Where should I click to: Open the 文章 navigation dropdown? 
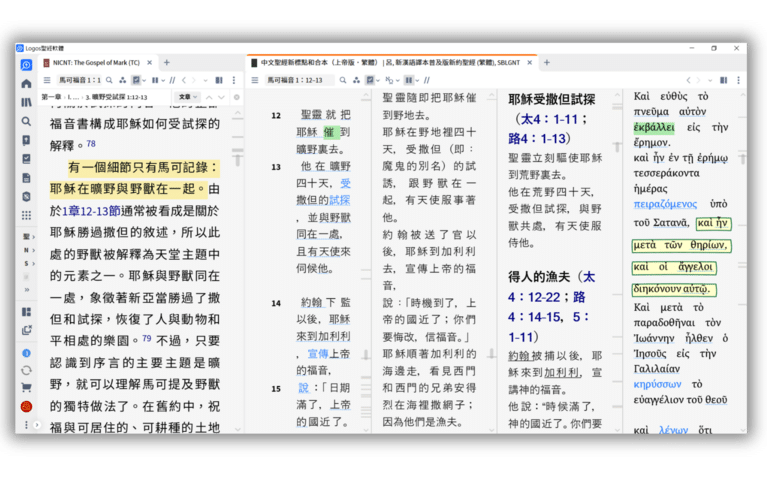[188, 97]
